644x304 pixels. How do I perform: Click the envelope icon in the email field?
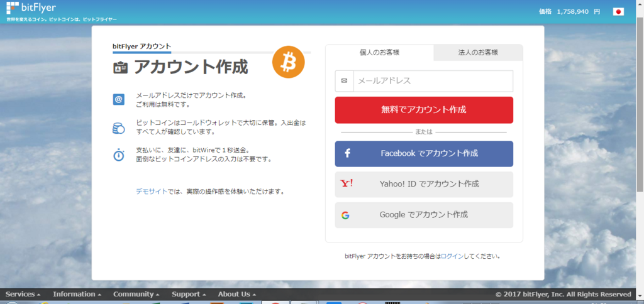[x=344, y=81]
